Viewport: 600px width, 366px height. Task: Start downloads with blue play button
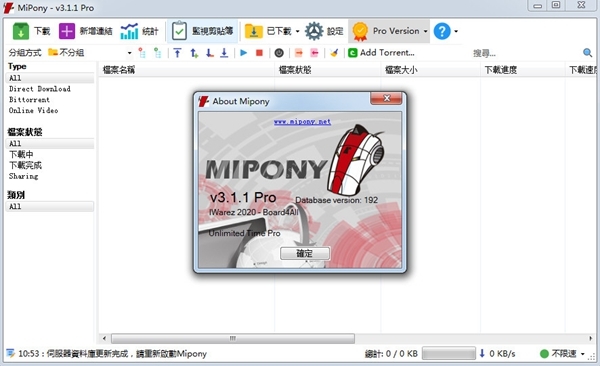(244, 53)
